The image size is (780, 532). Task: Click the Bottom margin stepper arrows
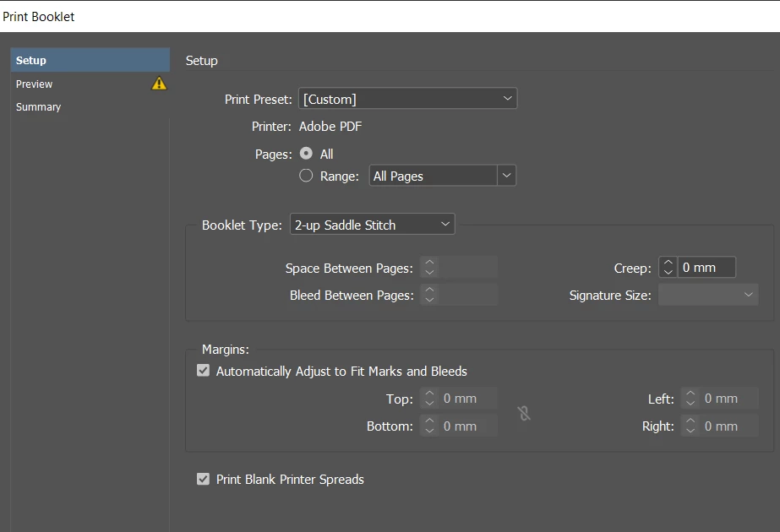pos(429,426)
